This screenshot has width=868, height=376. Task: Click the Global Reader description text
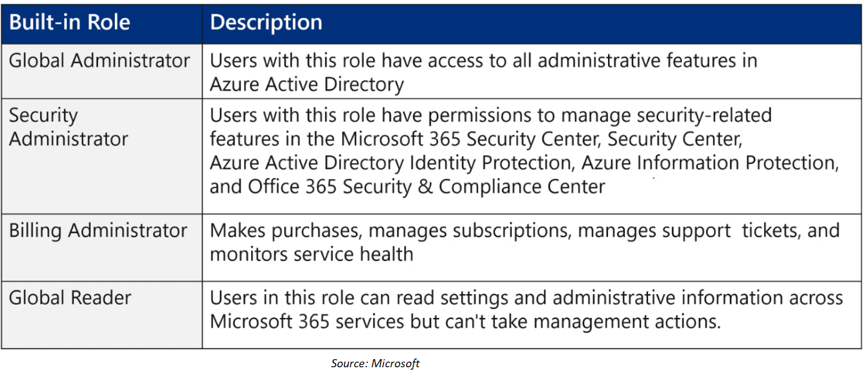coord(526,309)
